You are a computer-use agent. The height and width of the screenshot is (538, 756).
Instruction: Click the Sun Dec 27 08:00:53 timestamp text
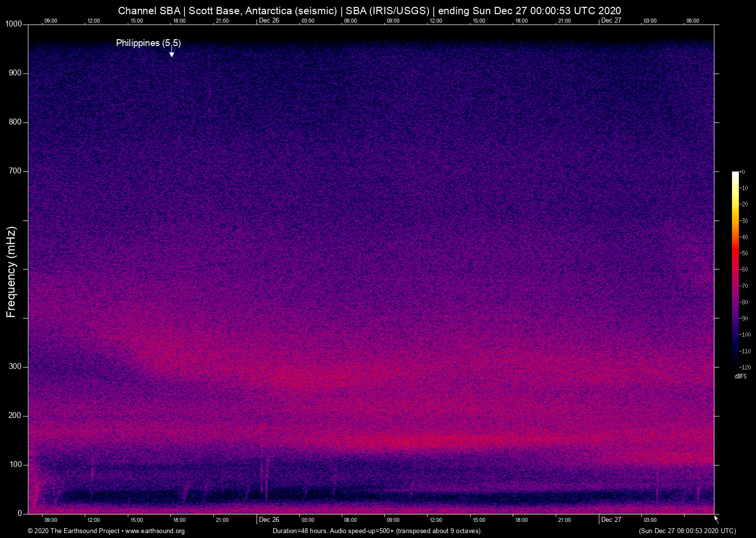[687, 531]
